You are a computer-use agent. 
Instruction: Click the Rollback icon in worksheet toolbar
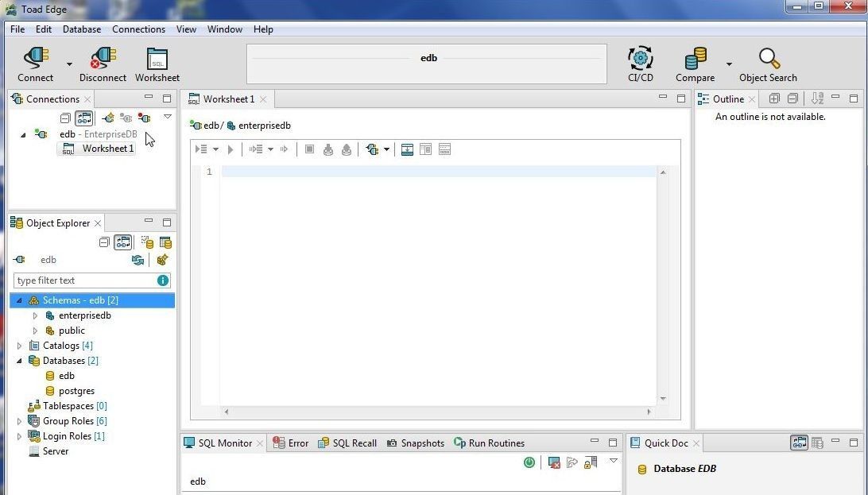pyautogui.click(x=347, y=149)
